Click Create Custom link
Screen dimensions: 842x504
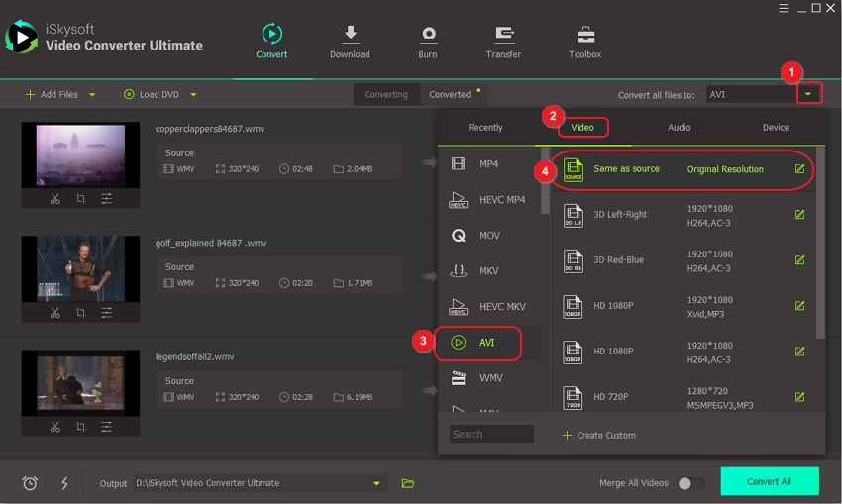(598, 435)
